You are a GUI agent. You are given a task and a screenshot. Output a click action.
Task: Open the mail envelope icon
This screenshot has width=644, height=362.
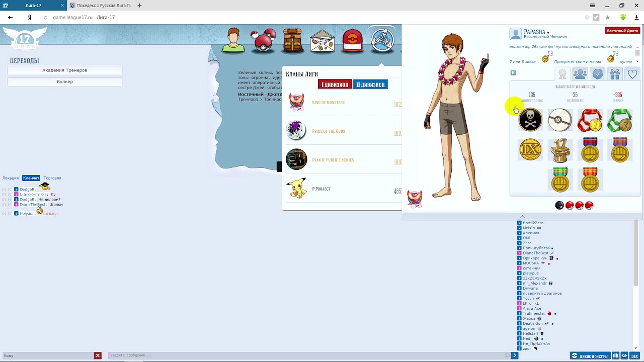323,42
